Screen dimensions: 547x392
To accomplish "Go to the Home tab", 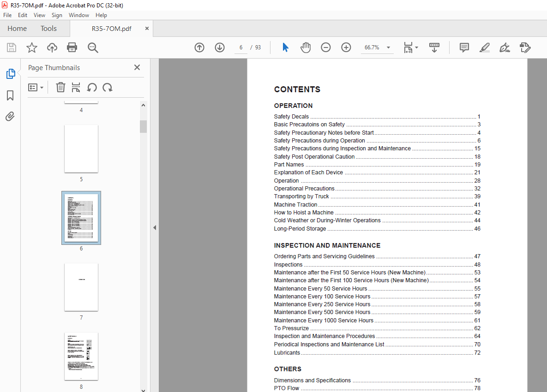I will click(x=17, y=29).
